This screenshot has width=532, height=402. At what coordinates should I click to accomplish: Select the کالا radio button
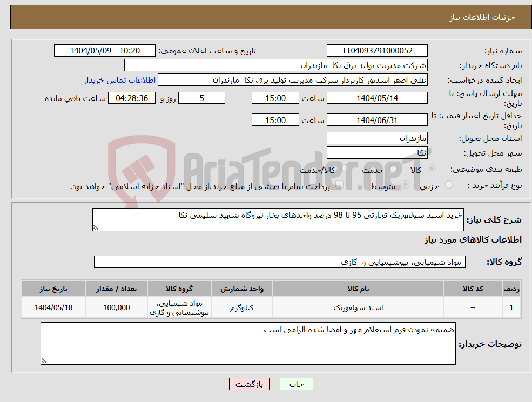coord(432,169)
